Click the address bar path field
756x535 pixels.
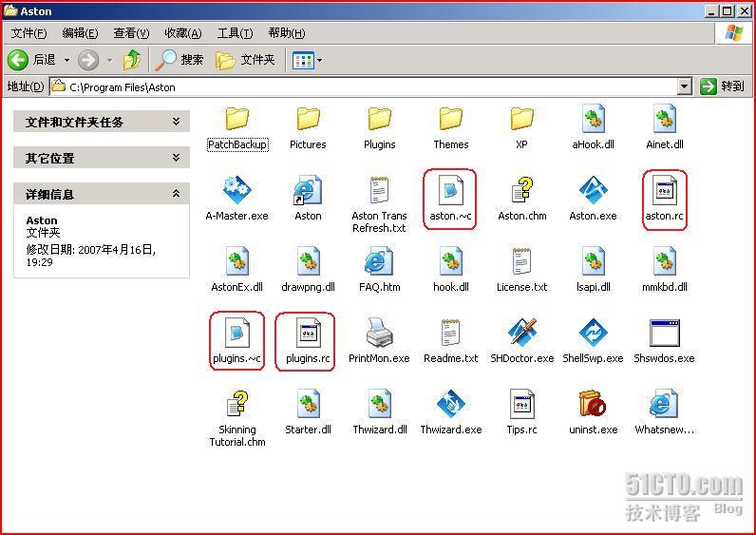(364, 86)
